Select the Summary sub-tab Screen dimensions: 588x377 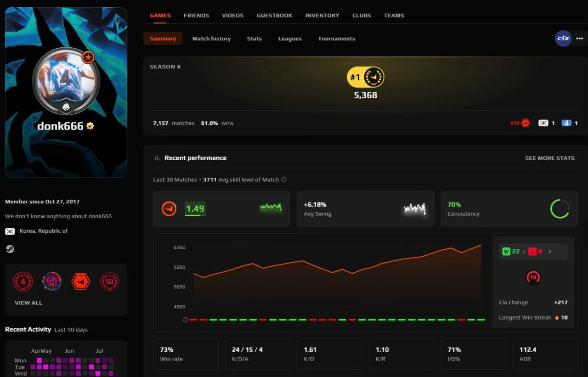tap(163, 39)
